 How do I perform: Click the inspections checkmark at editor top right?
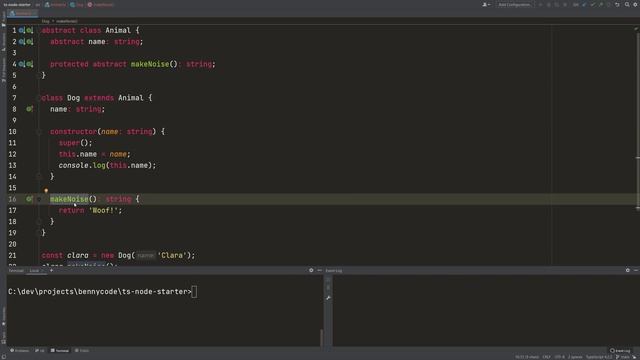point(635,29)
